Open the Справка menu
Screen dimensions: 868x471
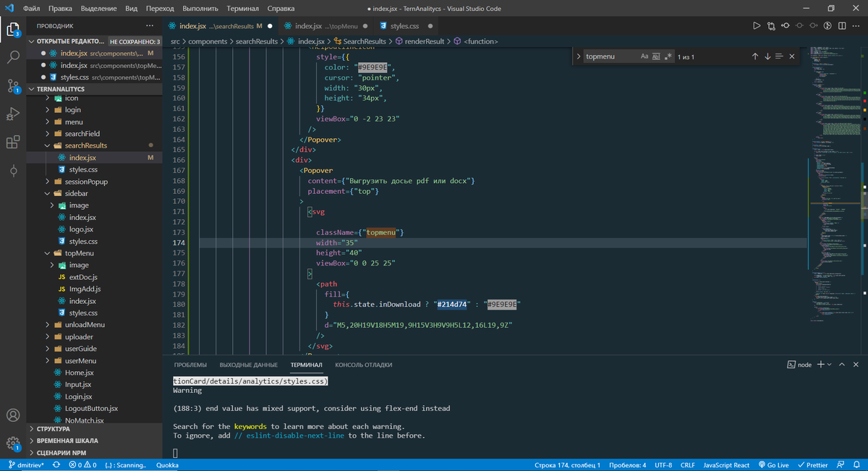click(281, 9)
